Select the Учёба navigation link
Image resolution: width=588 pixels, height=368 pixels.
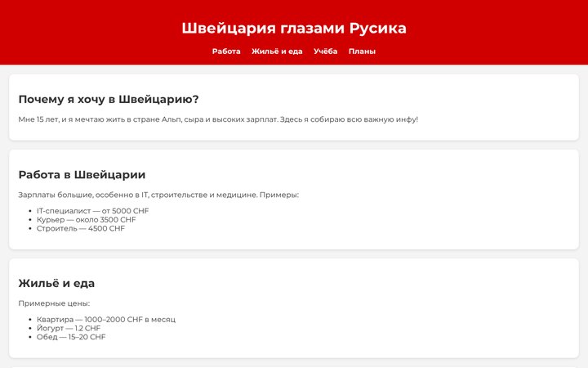(326, 51)
